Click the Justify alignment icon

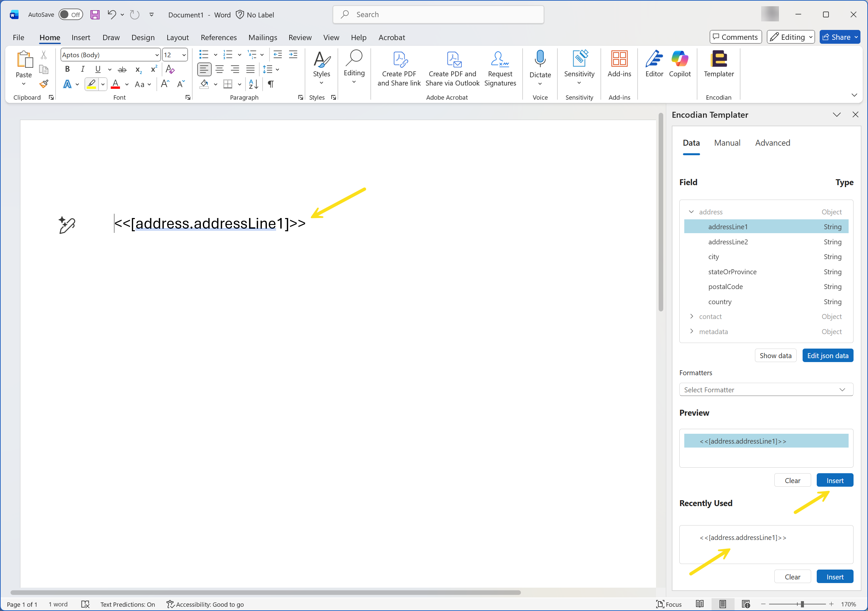tap(250, 69)
